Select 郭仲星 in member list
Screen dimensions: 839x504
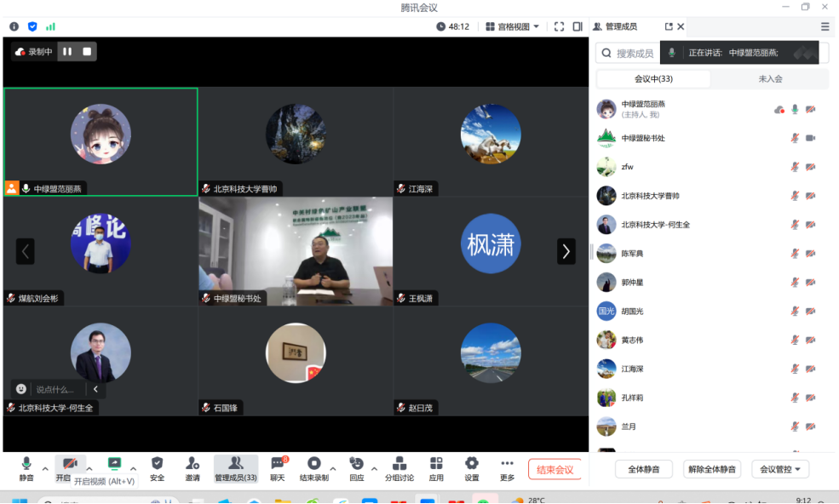click(711, 283)
